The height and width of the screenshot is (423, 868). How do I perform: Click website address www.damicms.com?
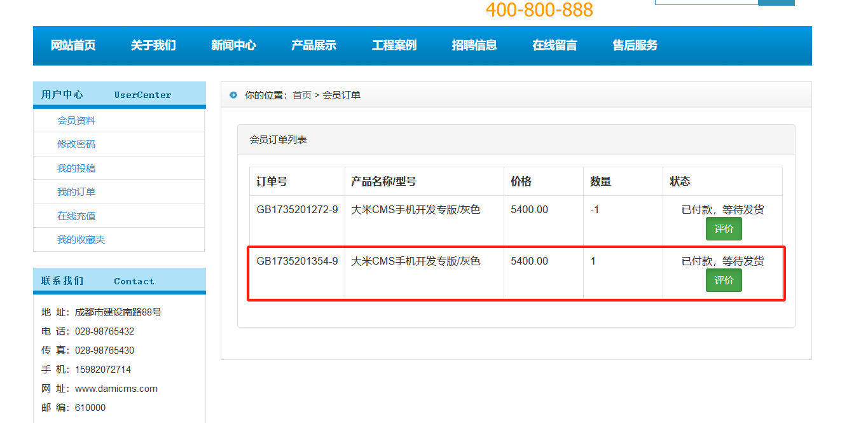[116, 389]
